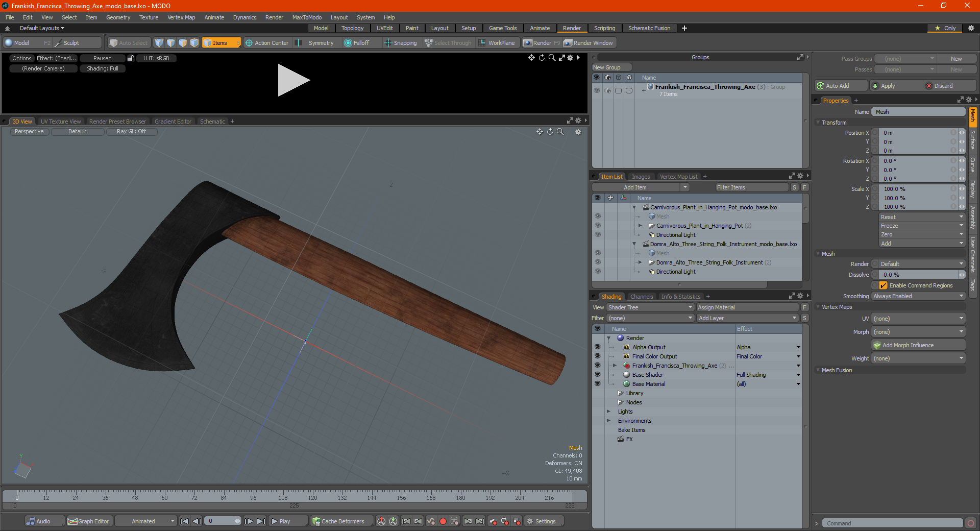Click the render preview lock icon
This screenshot has height=531, width=980.
pyautogui.click(x=131, y=58)
